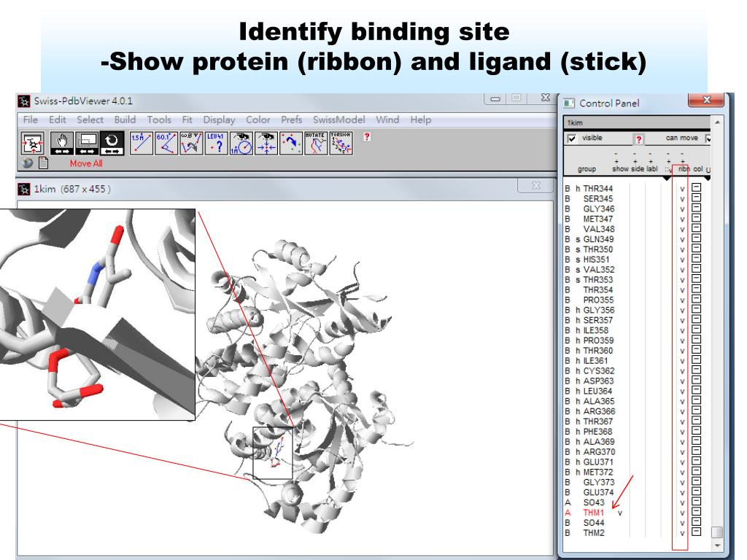The width and height of the screenshot is (747, 560).
Task: Click the Move All label
Action: pyautogui.click(x=86, y=163)
